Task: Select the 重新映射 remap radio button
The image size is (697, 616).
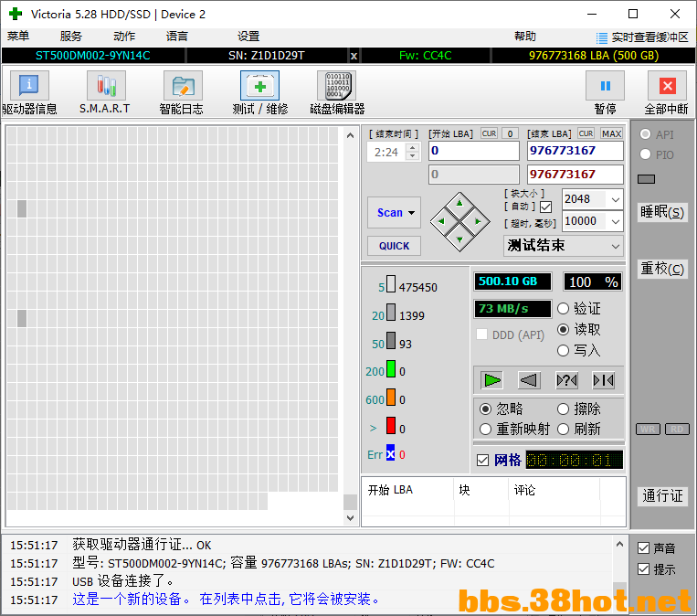Action: point(485,430)
